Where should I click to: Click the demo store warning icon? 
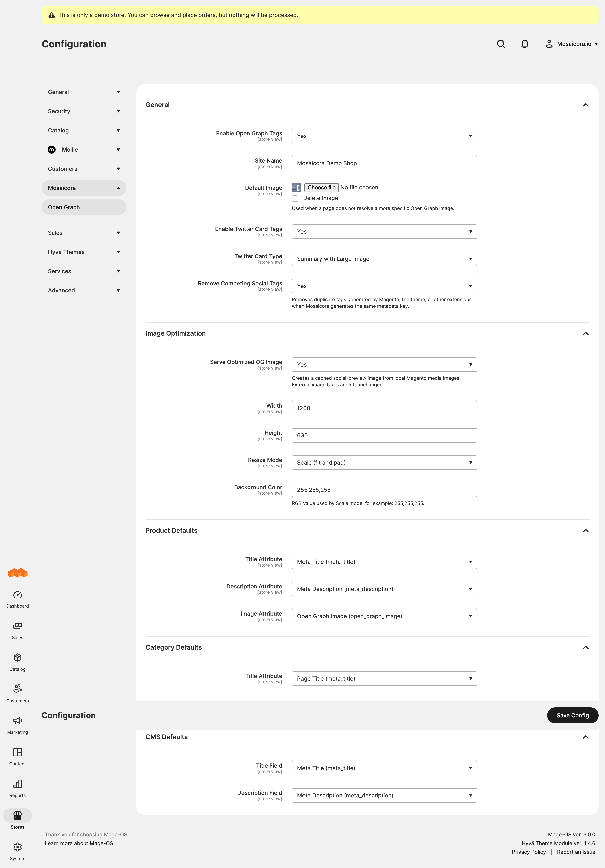(52, 15)
